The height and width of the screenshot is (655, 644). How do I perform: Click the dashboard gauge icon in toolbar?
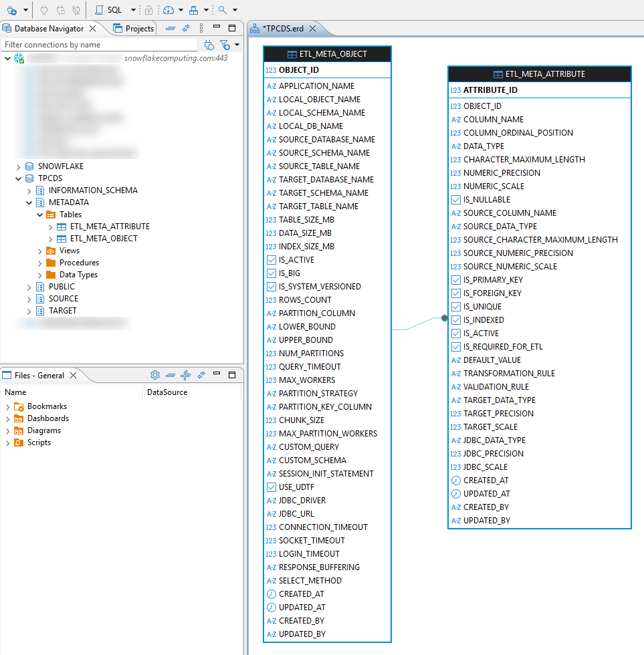tap(168, 10)
